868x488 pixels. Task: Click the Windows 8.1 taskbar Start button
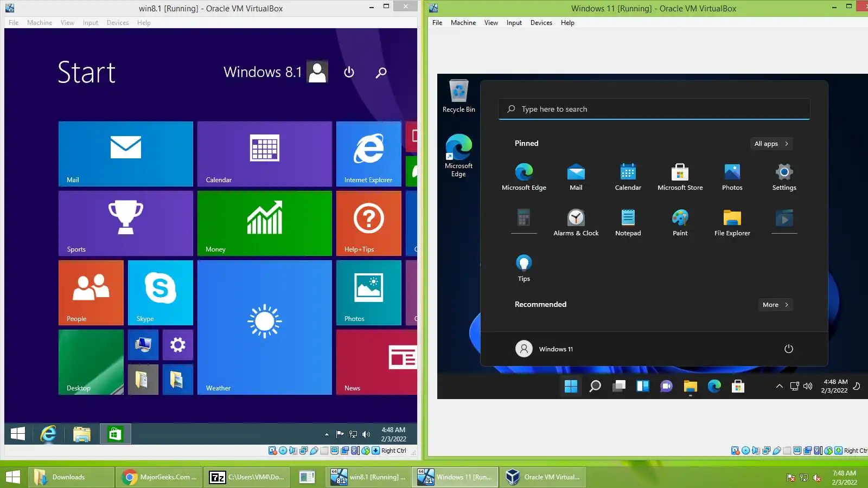[x=18, y=434]
